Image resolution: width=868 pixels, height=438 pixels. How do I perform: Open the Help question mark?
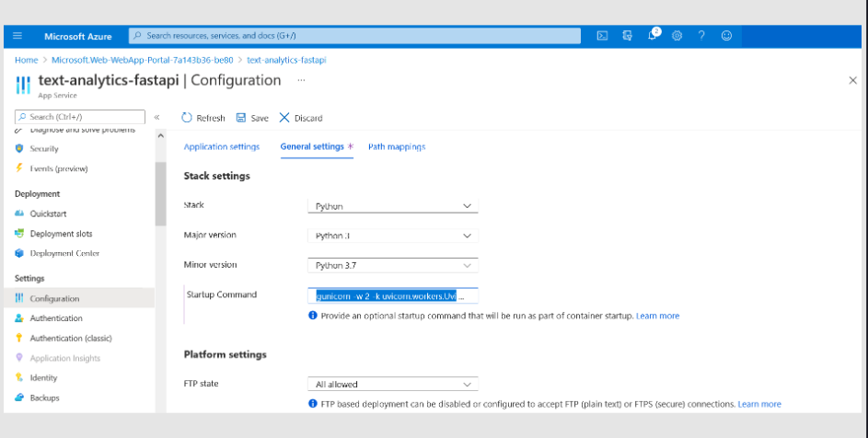click(701, 36)
